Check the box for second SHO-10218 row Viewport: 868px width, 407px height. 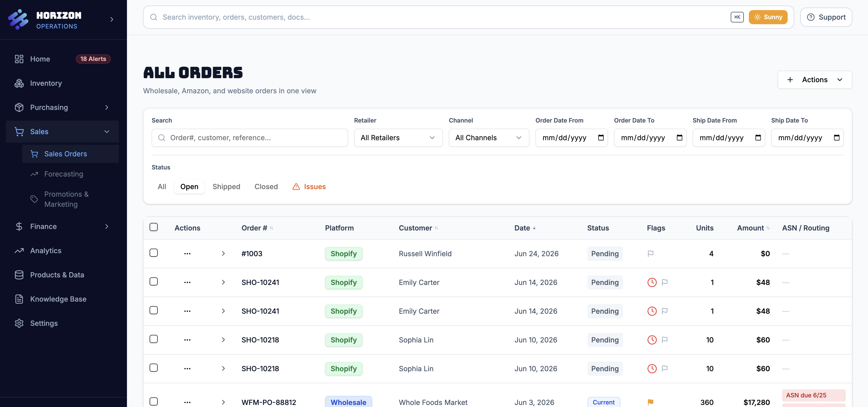tap(154, 368)
